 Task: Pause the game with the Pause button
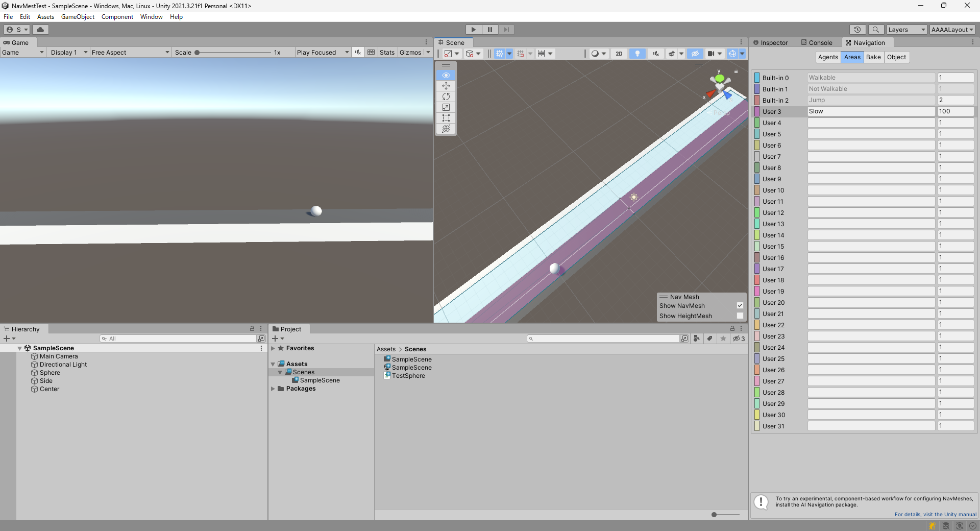490,30
